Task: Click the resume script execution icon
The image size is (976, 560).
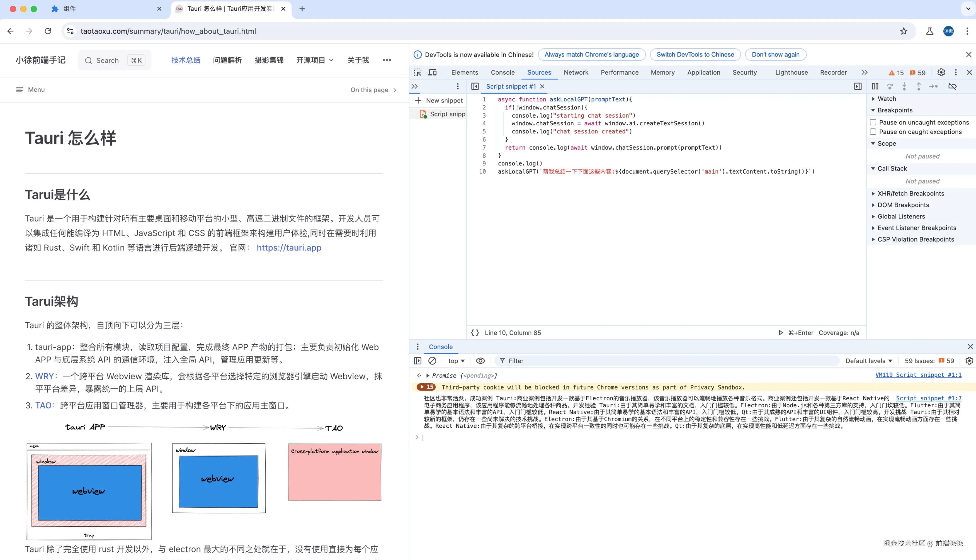Action: point(875,86)
